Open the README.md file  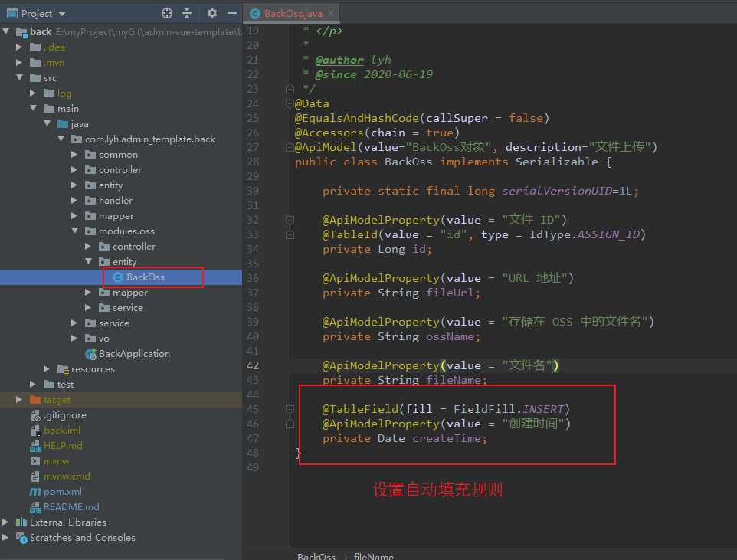point(71,507)
